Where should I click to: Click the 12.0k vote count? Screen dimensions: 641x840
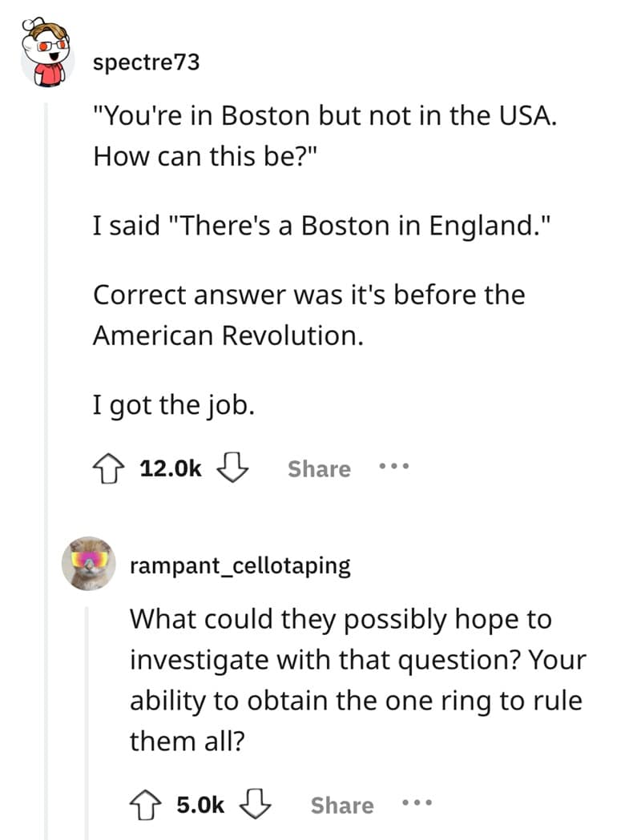pyautogui.click(x=169, y=468)
